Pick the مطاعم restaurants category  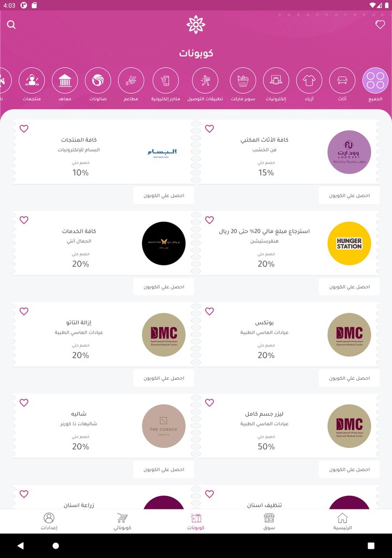pos(131,81)
